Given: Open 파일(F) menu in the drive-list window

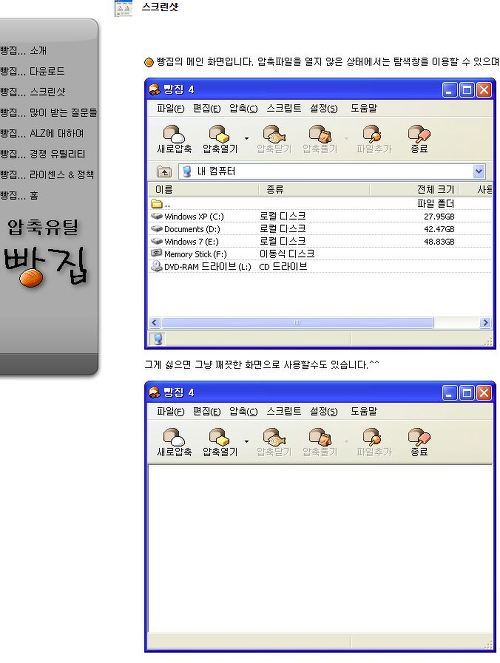Looking at the screenshot, I should 170,108.
